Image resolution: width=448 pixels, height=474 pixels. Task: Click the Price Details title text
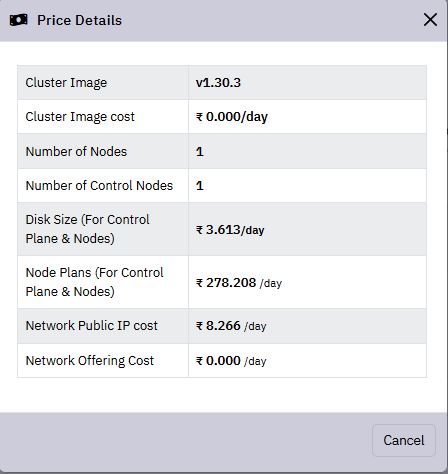pyautogui.click(x=79, y=20)
